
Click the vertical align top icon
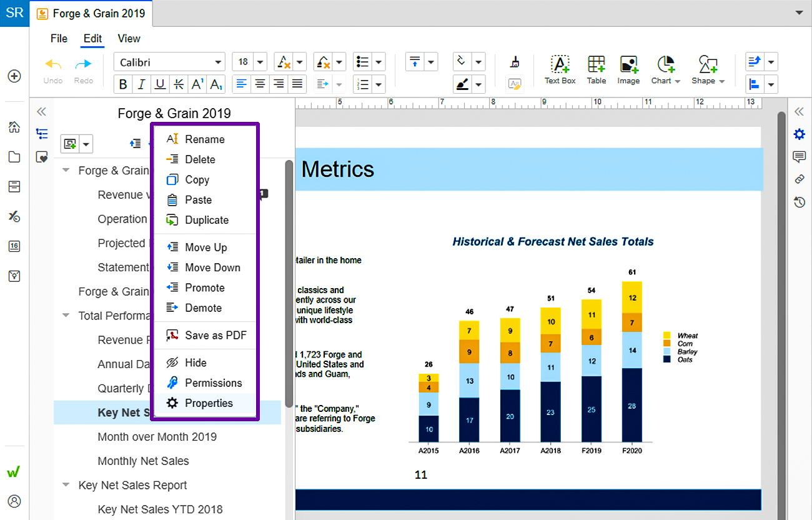click(415, 62)
